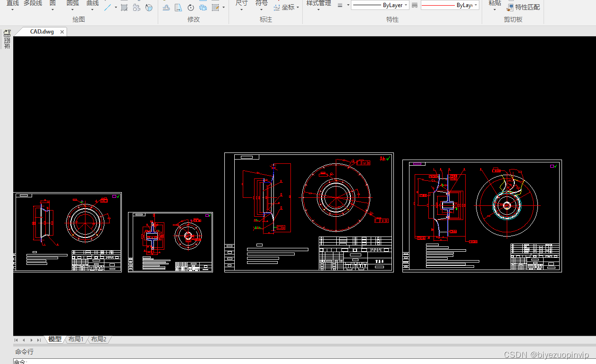
Task: Expand the dropdown arrow under 粘贴
Action: point(495,9)
